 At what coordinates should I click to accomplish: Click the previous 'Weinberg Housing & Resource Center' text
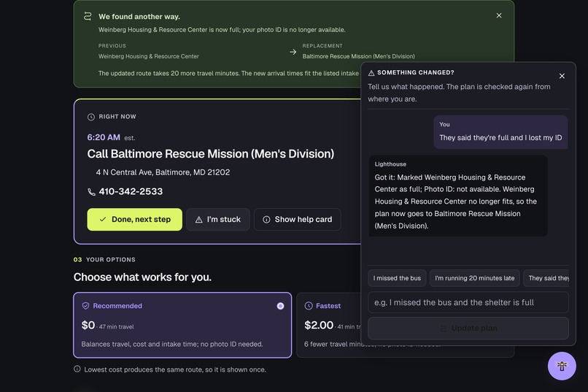coord(149,56)
